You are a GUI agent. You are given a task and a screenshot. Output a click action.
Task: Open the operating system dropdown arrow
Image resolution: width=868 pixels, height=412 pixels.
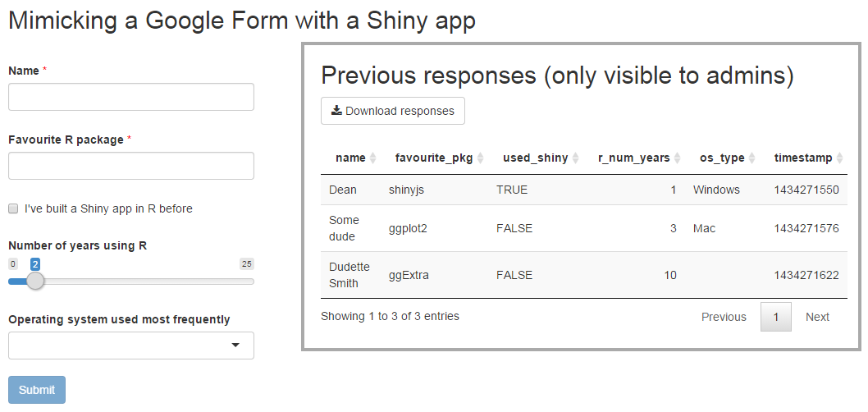pos(235,346)
